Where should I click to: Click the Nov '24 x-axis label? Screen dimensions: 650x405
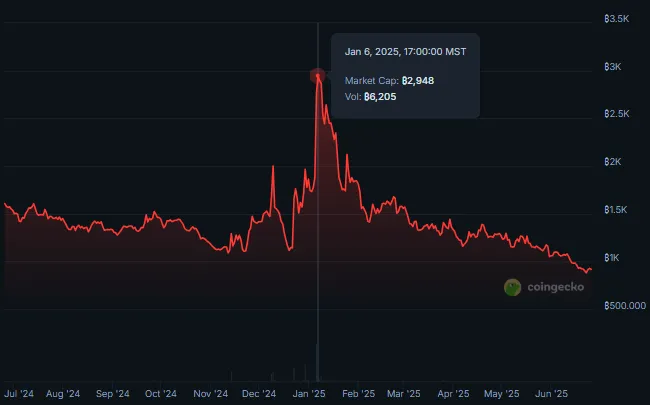(211, 393)
